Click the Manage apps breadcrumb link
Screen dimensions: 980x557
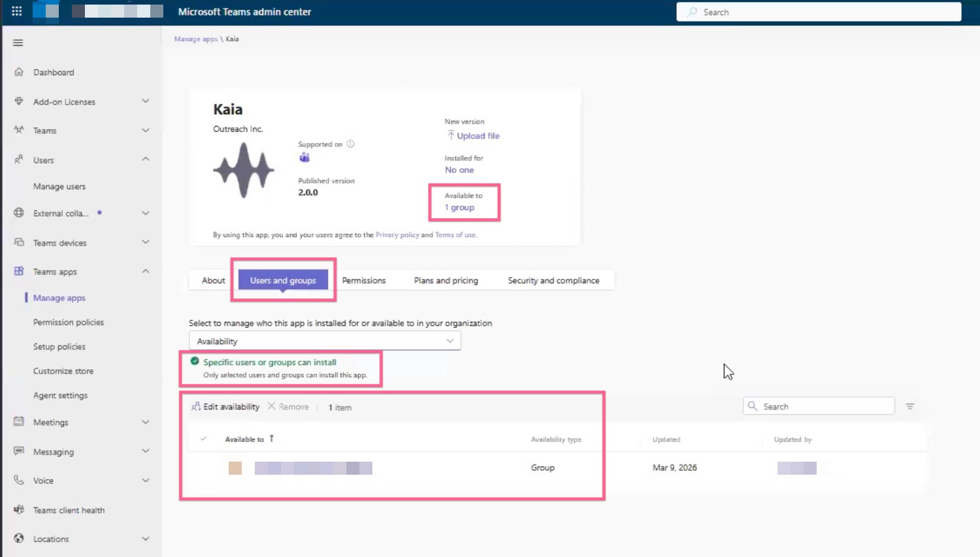coord(196,39)
